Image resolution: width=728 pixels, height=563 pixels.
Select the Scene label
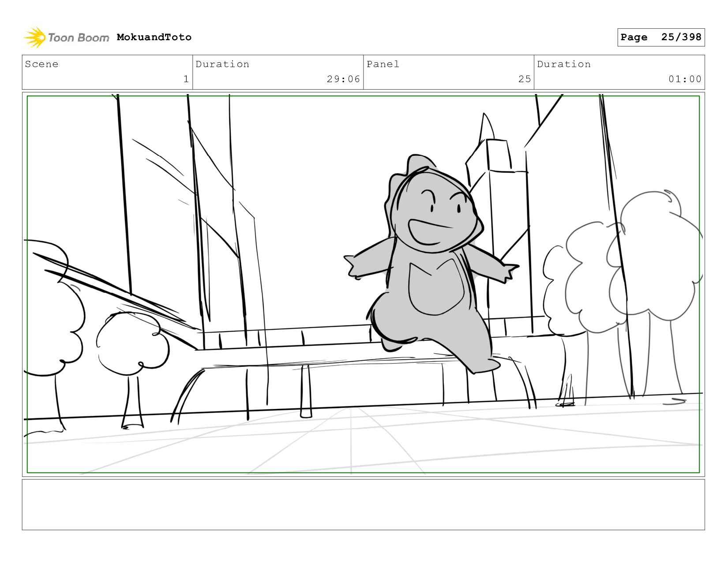point(41,64)
